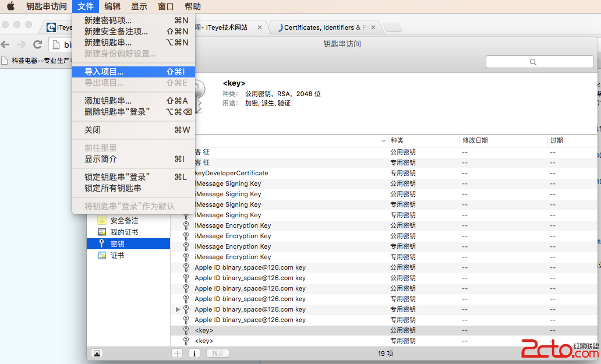Click the 拷贝 button
The width and height of the screenshot is (601, 364).
(x=217, y=353)
